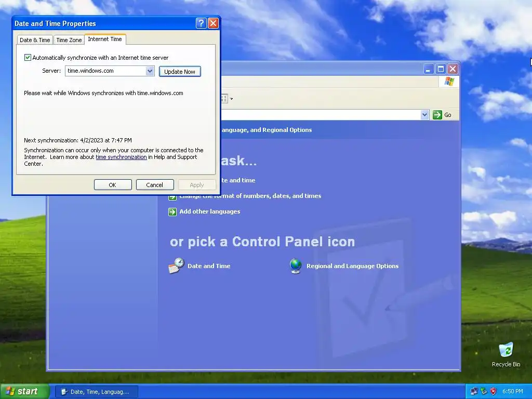This screenshot has width=532, height=399.
Task: Click the red security shield alert tray icon
Action: 494,392
